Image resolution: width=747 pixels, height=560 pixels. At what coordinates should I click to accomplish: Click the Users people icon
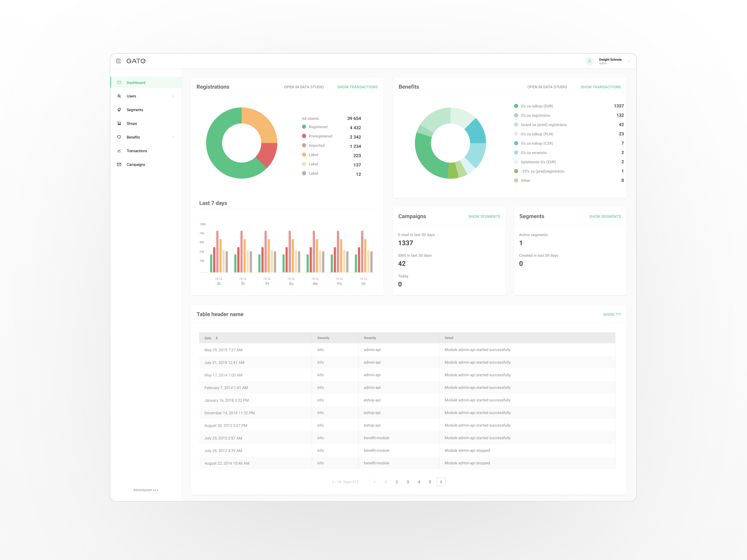(119, 96)
